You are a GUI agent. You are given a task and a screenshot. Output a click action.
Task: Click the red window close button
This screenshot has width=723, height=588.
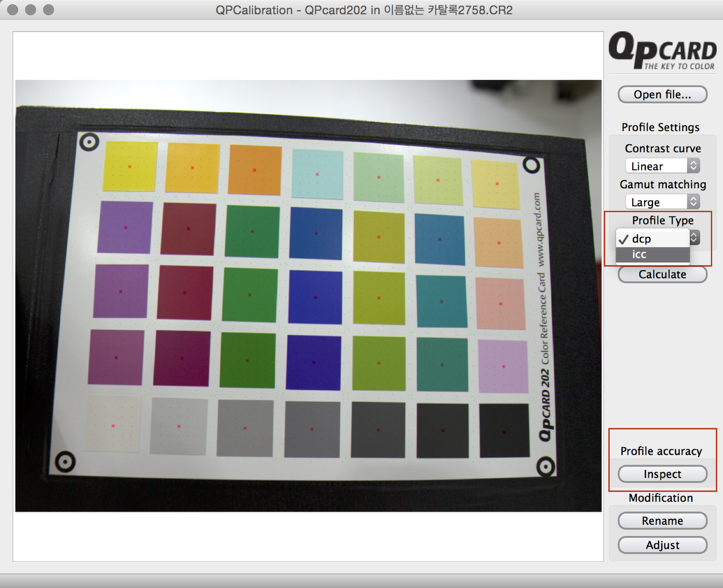point(12,10)
